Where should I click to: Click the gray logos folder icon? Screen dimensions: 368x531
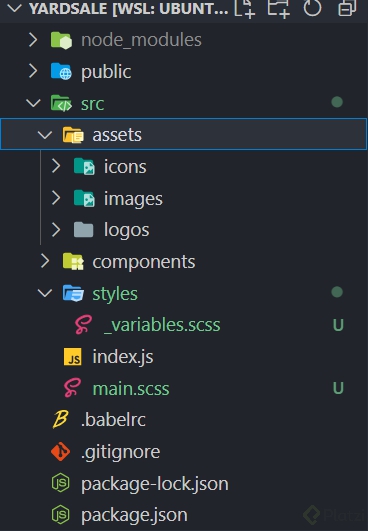click(84, 230)
